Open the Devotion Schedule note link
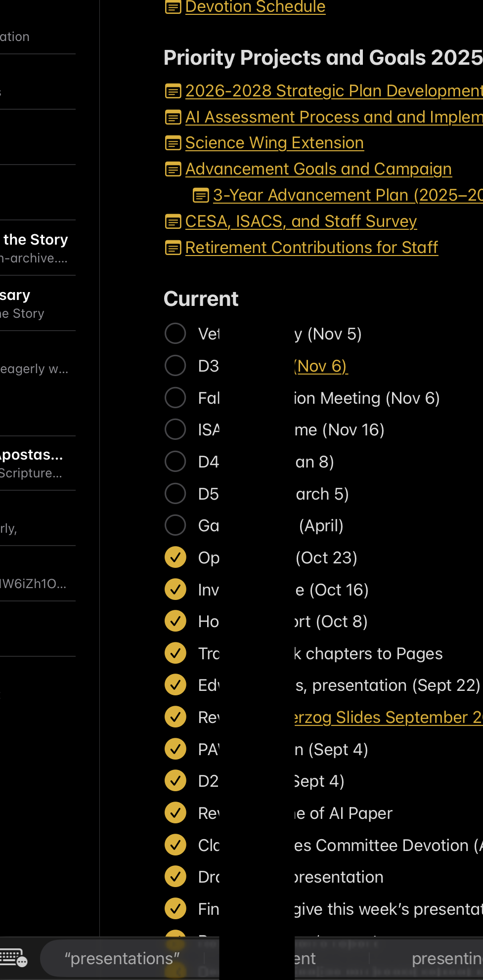The image size is (483, 980). tap(255, 7)
